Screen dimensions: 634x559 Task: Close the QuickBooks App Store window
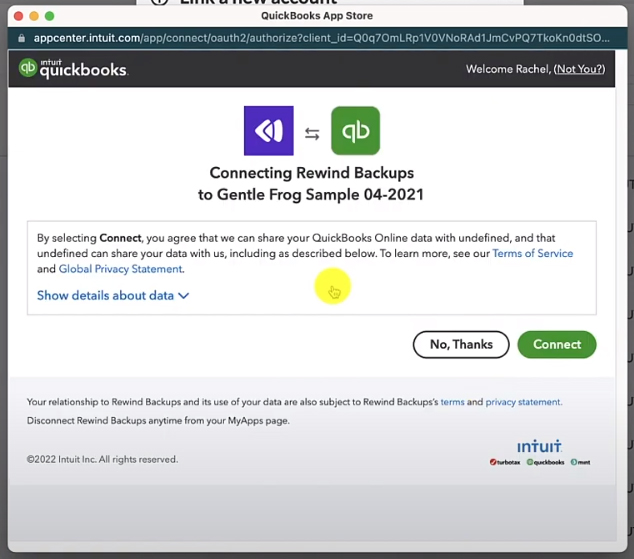18,16
